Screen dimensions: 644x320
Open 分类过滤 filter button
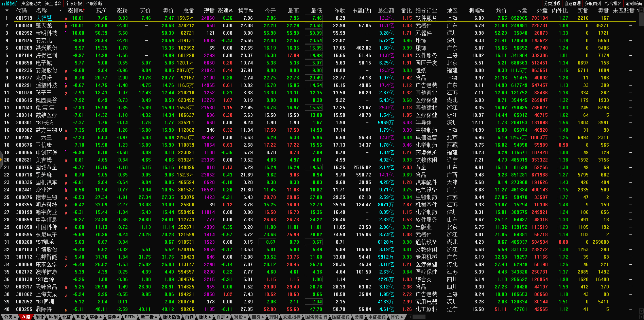click(552, 3)
